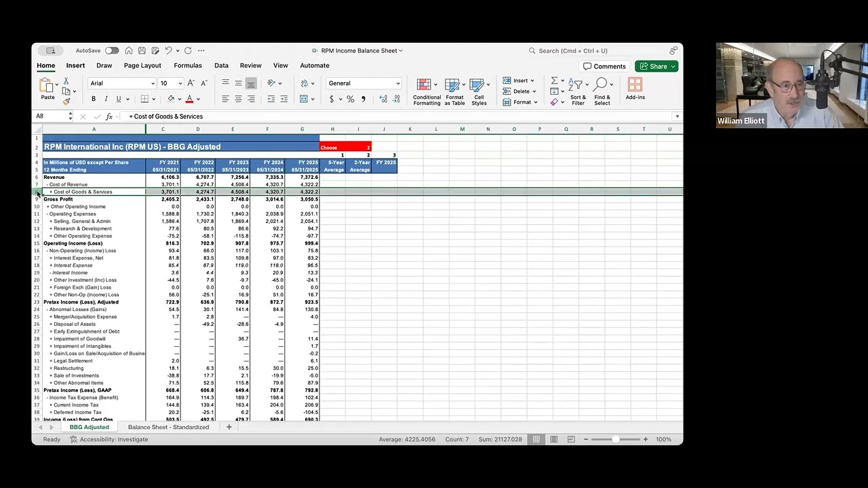Screen dimensions: 868x488
Task: Open the more commands ellipsis
Action: (201, 51)
